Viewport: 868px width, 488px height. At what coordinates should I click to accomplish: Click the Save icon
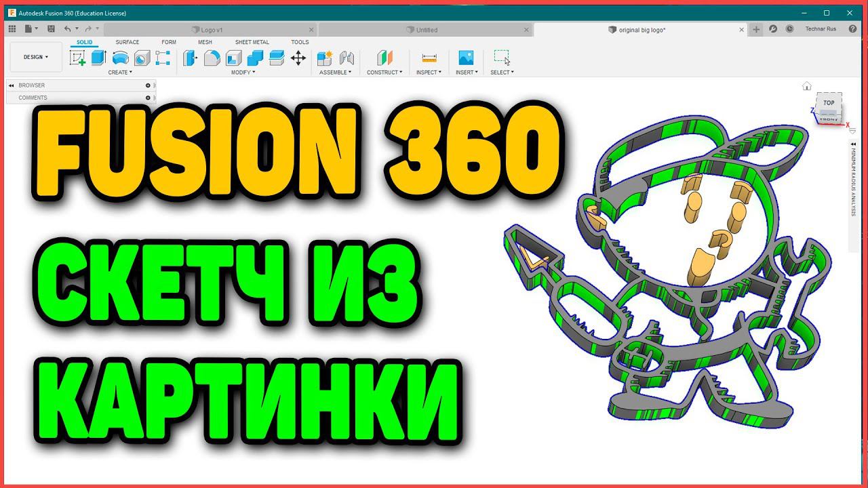tap(51, 29)
